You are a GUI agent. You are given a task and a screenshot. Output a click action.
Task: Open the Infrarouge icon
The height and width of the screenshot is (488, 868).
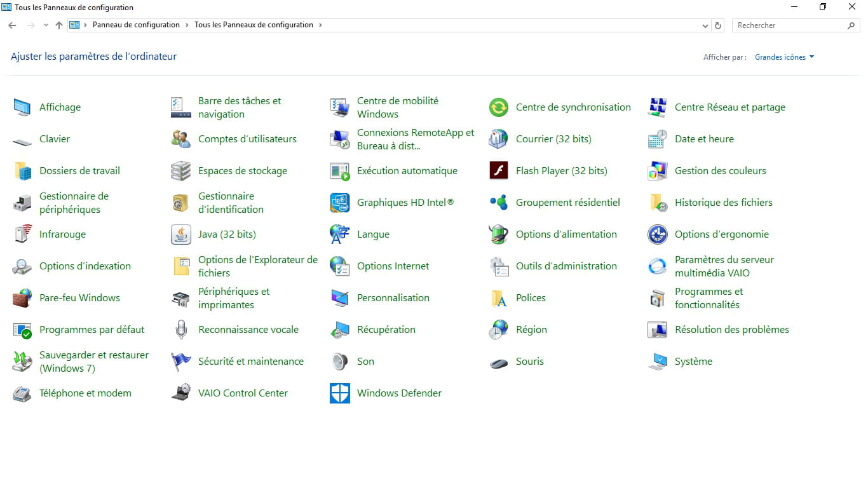22,234
